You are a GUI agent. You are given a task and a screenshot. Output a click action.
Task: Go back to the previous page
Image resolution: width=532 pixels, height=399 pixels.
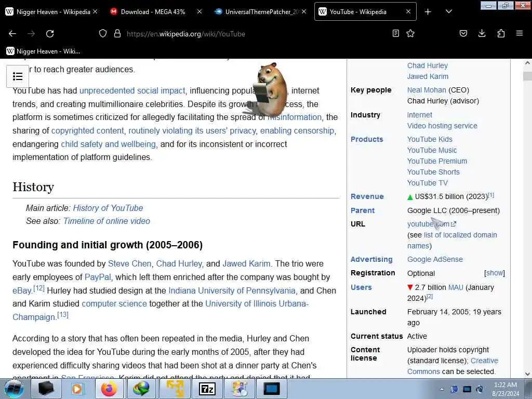click(x=12, y=34)
